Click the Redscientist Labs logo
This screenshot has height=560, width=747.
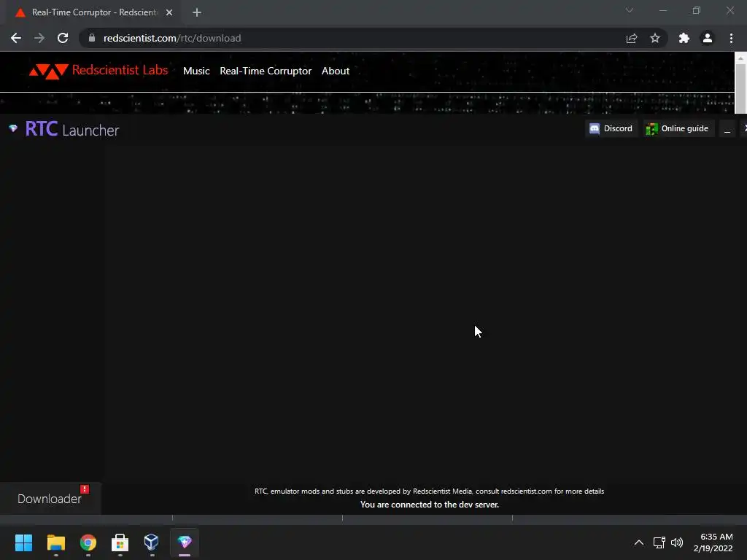point(98,71)
